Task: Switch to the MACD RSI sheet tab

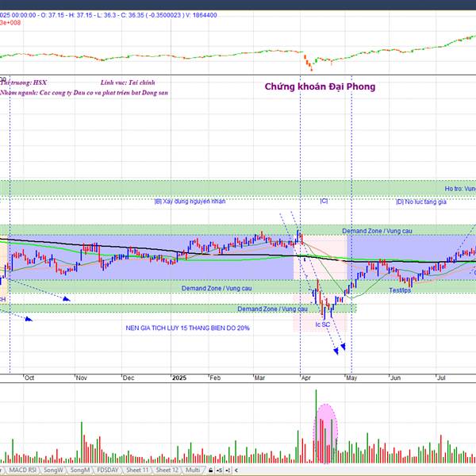Action: tap(22, 470)
